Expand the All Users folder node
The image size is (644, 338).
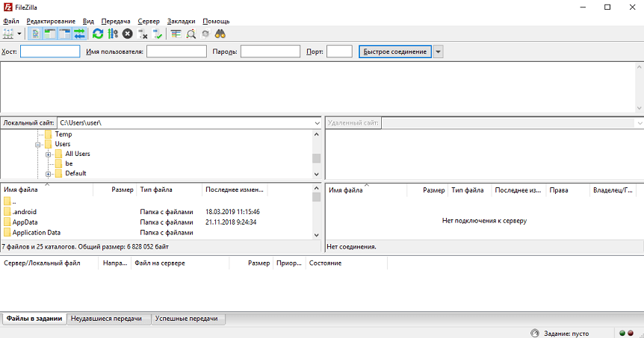[x=48, y=154]
